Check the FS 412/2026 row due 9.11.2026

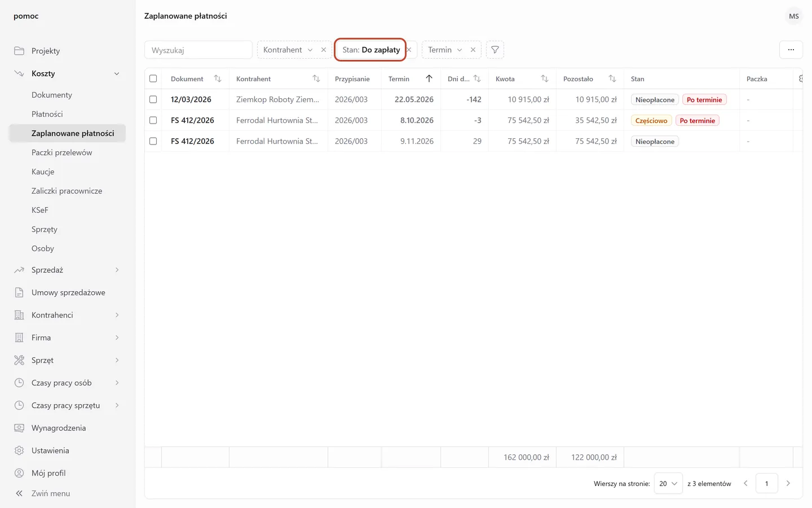(x=153, y=141)
